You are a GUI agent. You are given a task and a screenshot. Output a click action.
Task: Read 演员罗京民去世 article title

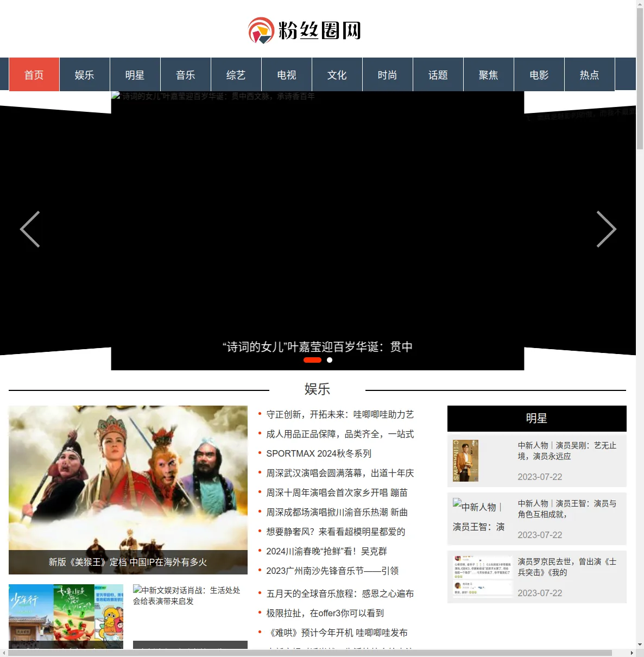pyautogui.click(x=567, y=567)
